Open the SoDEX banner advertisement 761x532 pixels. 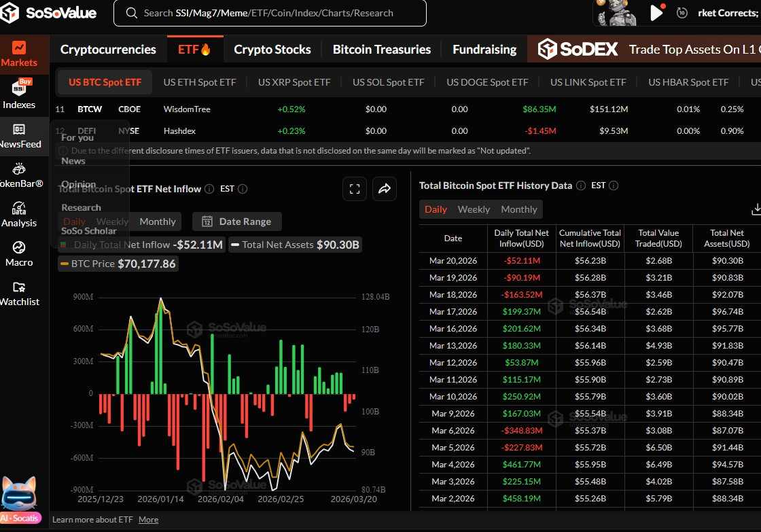645,50
